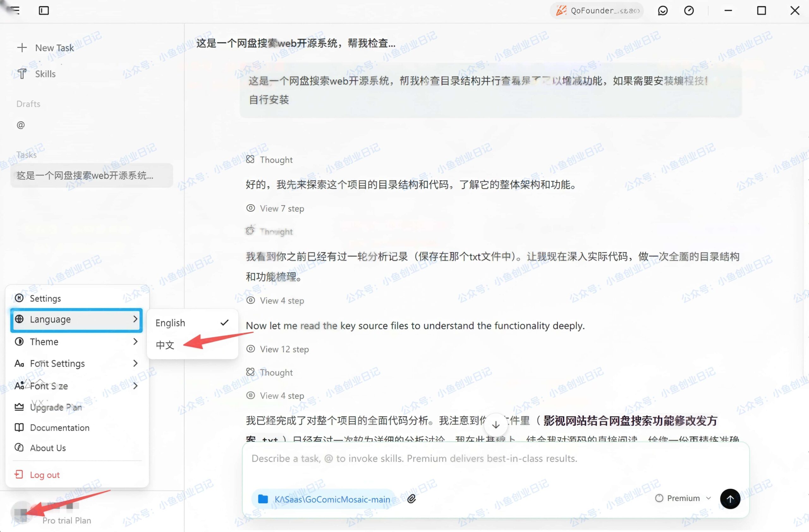The image size is (809, 532).
Task: Click the scroll-down arrow over the chat
Action: (x=496, y=425)
